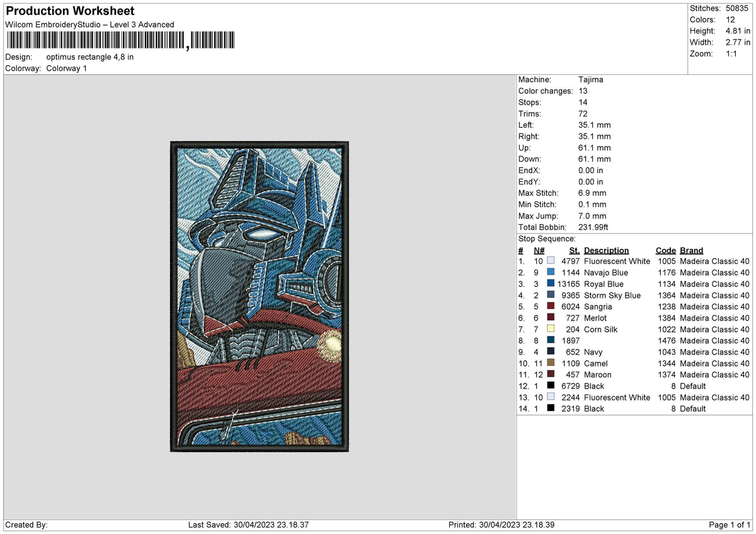Click the Navajo Blue color swatch
This screenshot has width=756, height=534.
pyautogui.click(x=551, y=273)
